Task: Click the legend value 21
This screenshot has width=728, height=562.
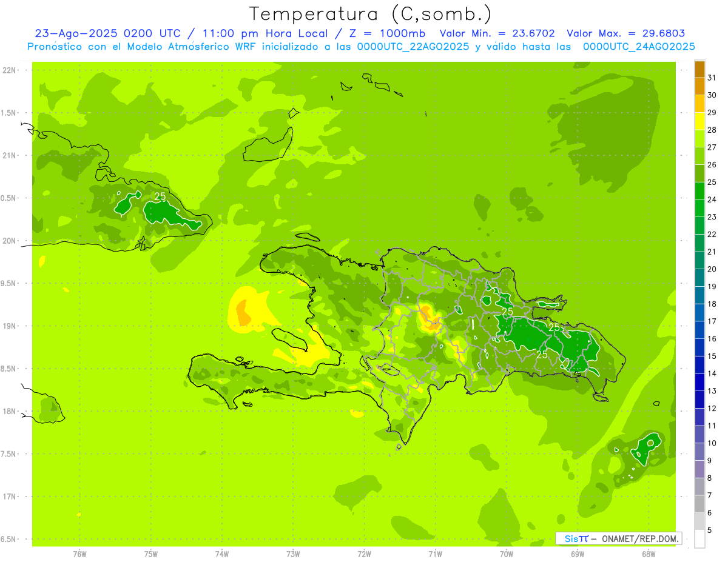Action: (712, 252)
